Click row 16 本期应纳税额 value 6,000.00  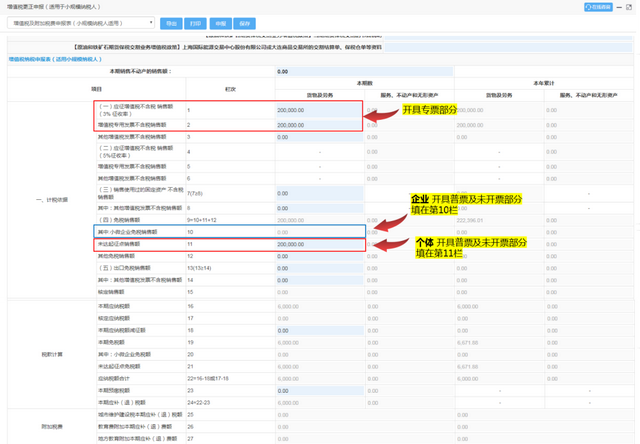(x=288, y=306)
